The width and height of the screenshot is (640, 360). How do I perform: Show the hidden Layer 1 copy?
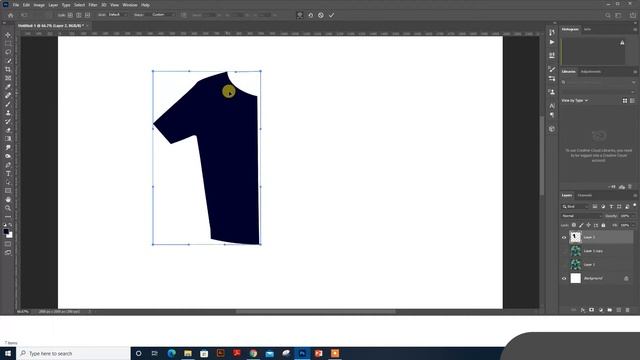point(564,251)
